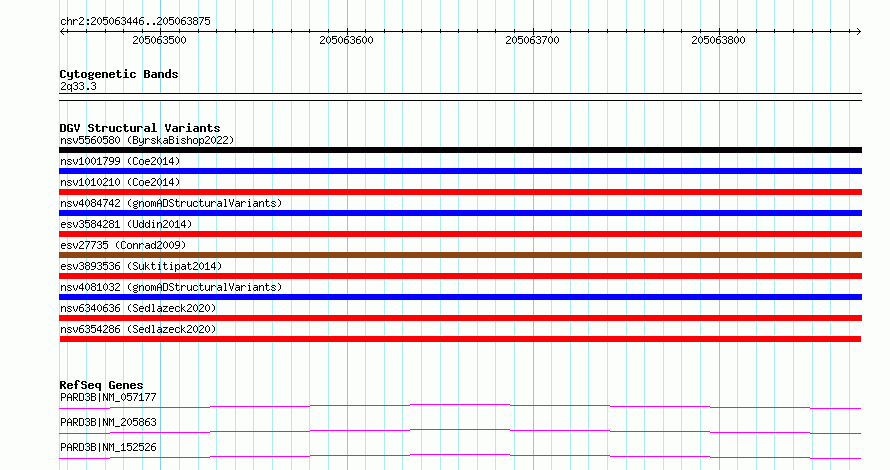Click the red nsv6354286 variant bar
890x470 pixels.
tap(460, 339)
